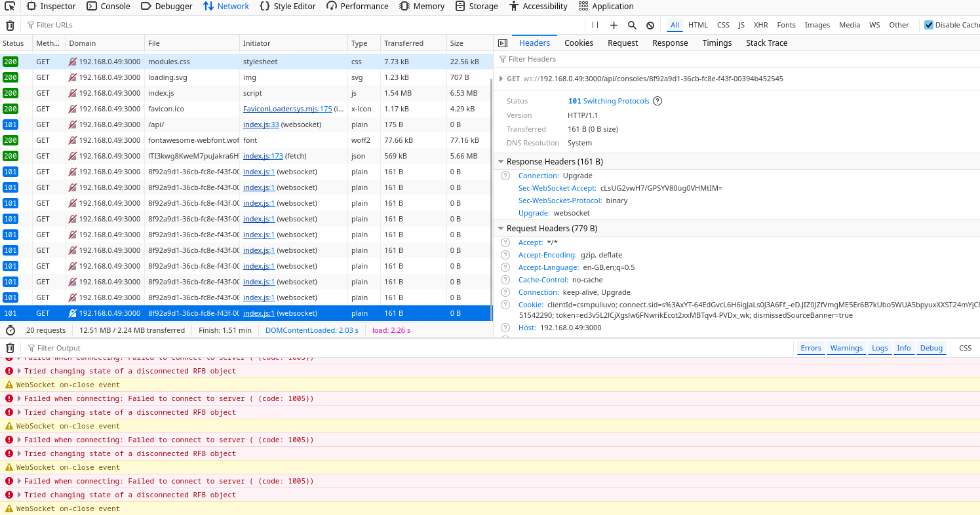Select the fontawesome-webfont request row

[x=245, y=140]
